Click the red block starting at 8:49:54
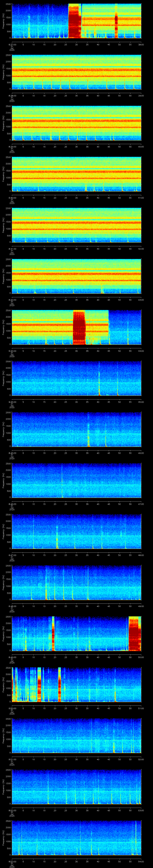Screen dimensions: 153x868 135,633
